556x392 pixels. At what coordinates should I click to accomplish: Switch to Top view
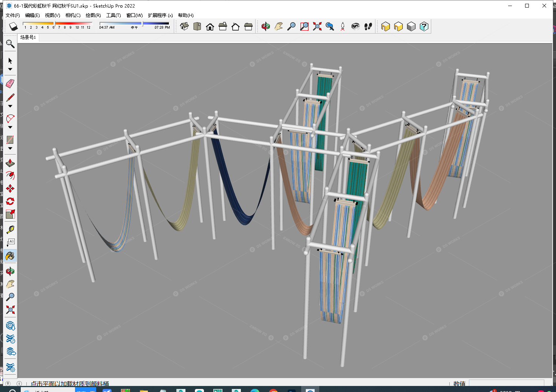click(x=197, y=26)
